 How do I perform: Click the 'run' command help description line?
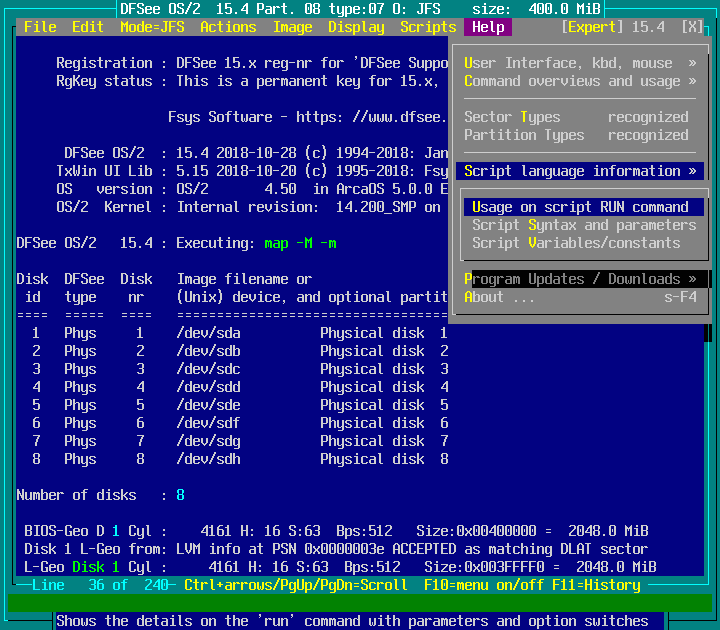tap(352, 621)
